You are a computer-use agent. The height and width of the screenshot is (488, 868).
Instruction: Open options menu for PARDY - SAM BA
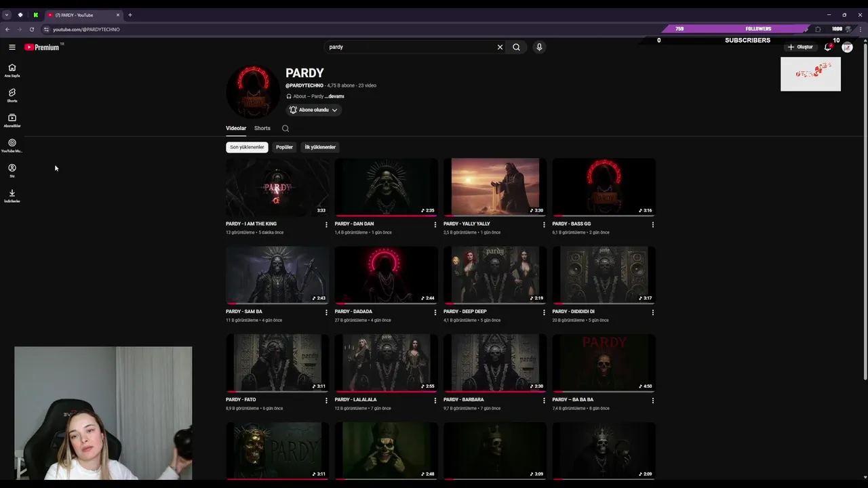(x=326, y=312)
